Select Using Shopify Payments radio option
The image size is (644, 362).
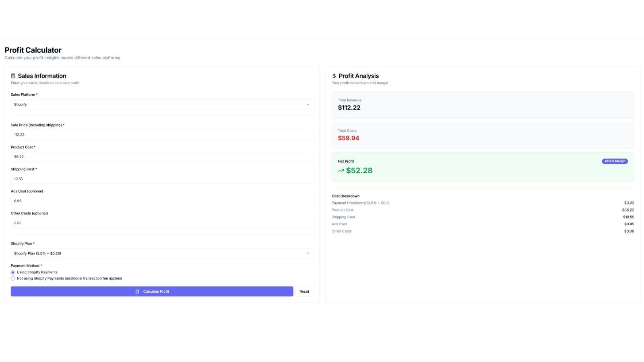pos(13,272)
